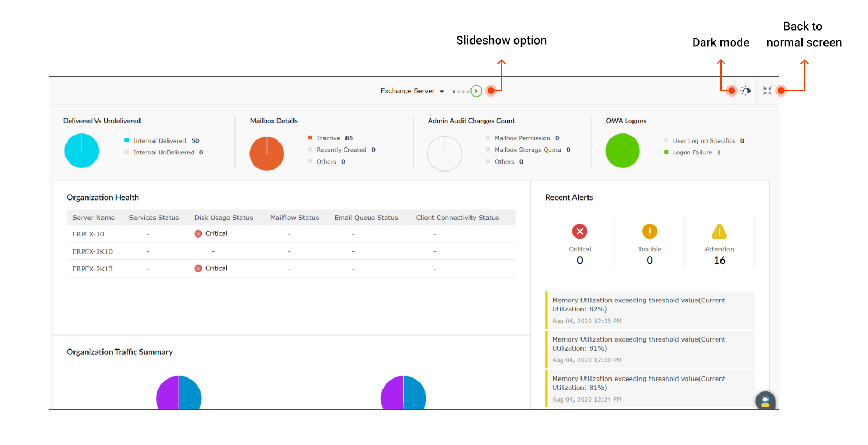868x445 pixels.
Task: Click the right traffic summary pie chart
Action: 403,392
